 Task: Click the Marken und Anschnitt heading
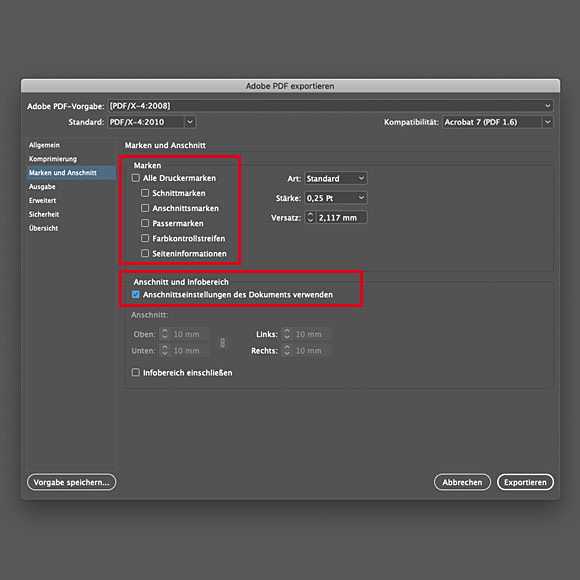[x=165, y=145]
